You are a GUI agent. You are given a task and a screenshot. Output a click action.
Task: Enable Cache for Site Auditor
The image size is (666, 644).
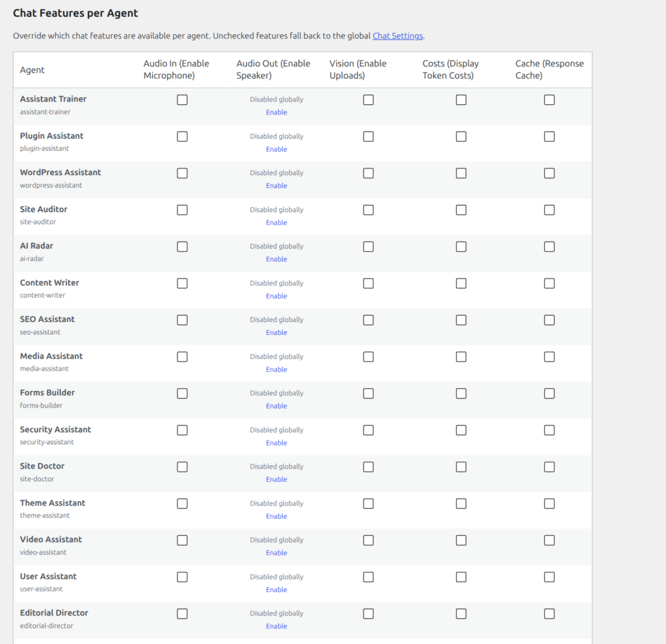coord(549,210)
